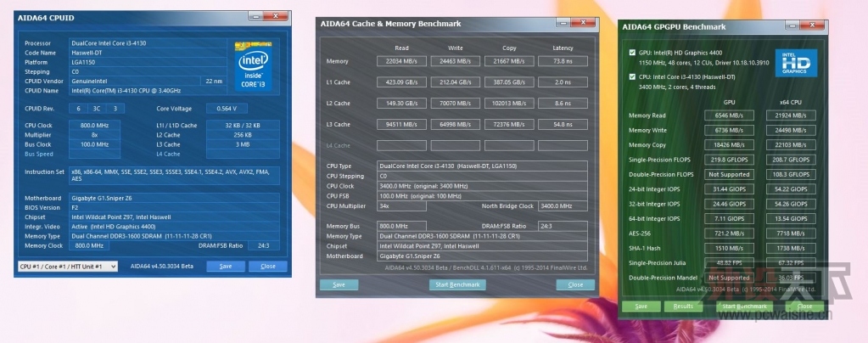Click DRAM:FSB Ratio 24:3 value in CPUID
The width and height of the screenshot is (868, 343).
264,245
